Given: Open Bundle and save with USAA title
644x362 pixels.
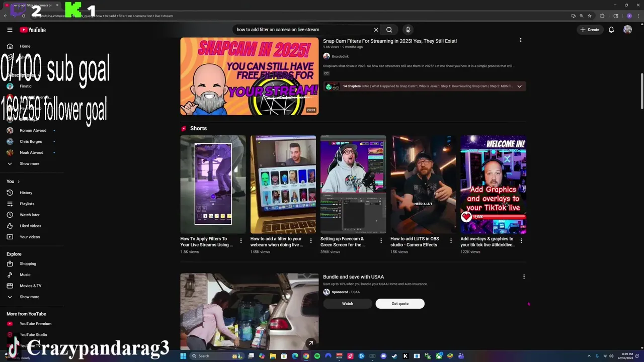Looking at the screenshot, I should (x=353, y=277).
